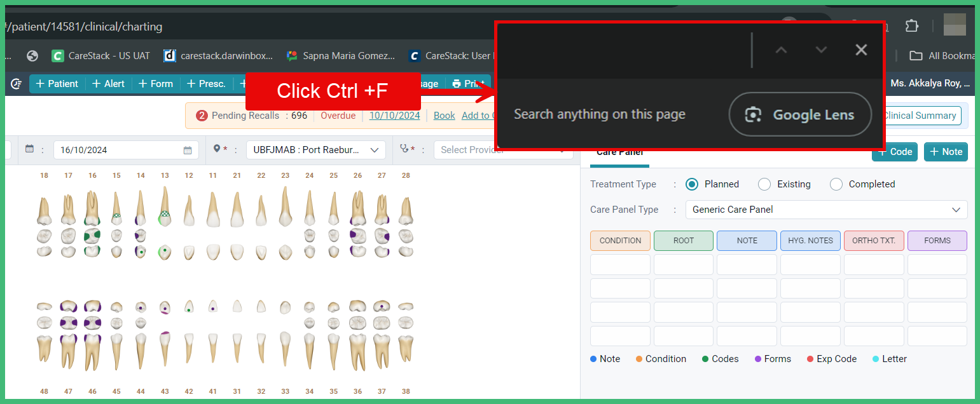The height and width of the screenshot is (404, 980).
Task: Click the + Note button
Action: [x=946, y=152]
